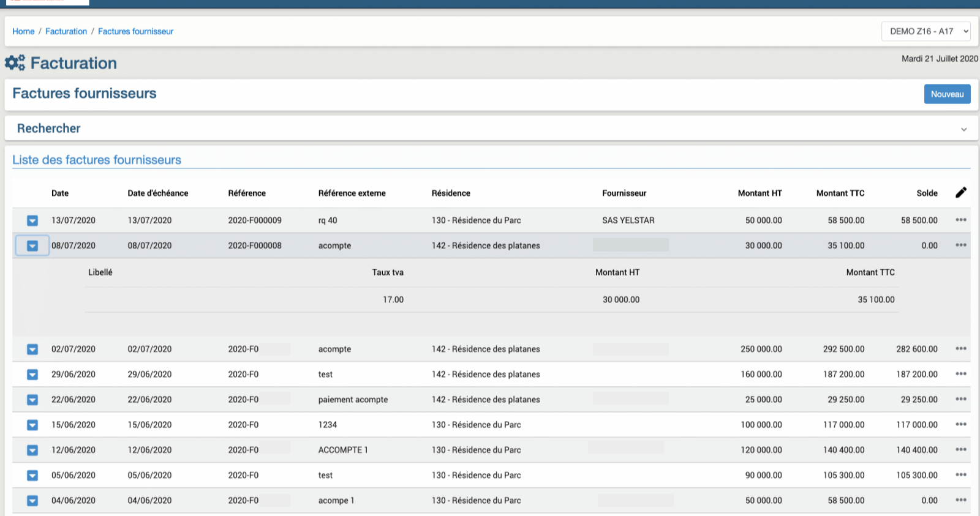980x516 pixels.
Task: Open actions menu for 29/06/2020 test invoice
Action: pos(960,374)
